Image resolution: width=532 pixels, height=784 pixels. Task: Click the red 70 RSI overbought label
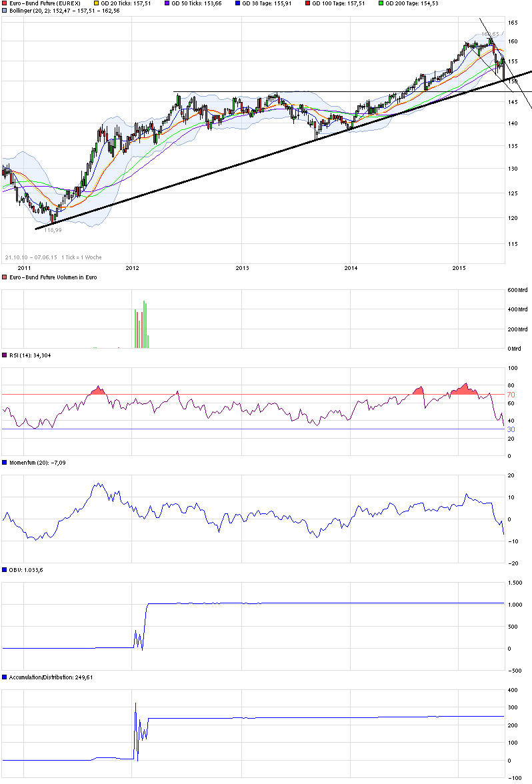[511, 395]
